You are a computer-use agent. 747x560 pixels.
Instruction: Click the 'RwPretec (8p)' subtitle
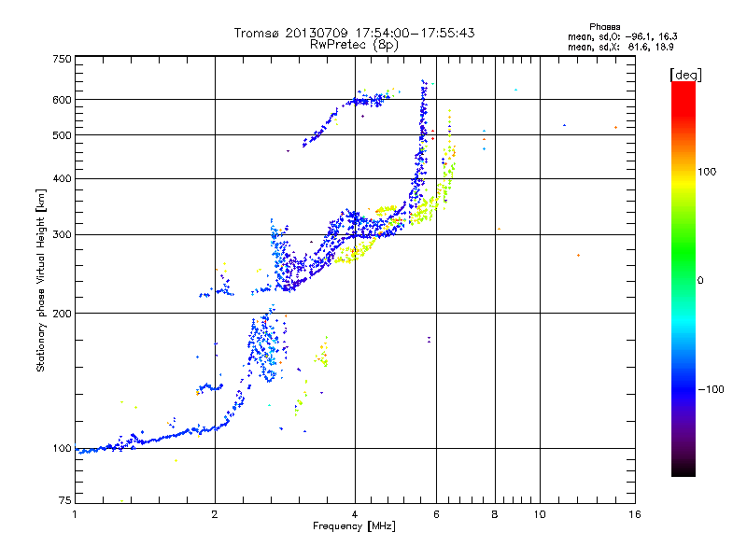click(x=354, y=45)
